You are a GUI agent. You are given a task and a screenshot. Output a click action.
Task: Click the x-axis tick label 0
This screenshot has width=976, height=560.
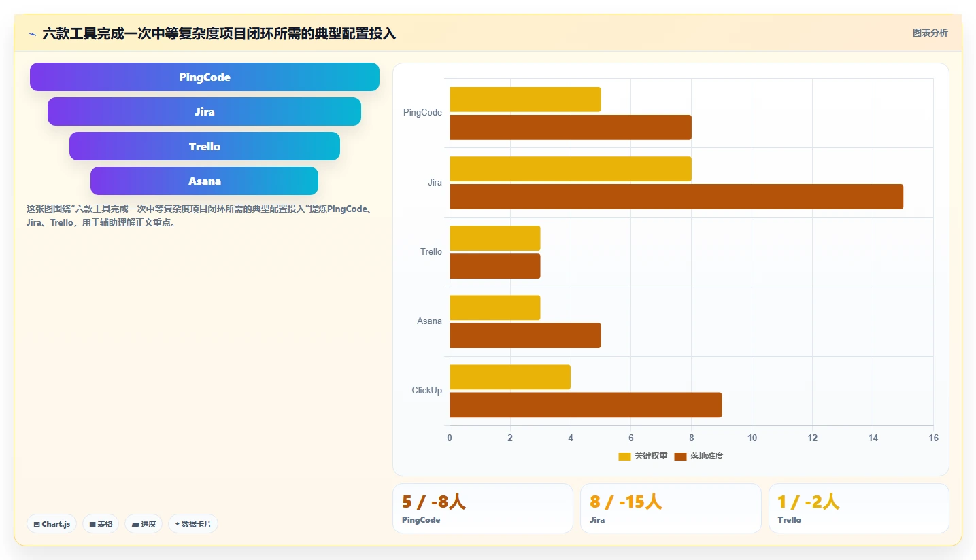[450, 438]
